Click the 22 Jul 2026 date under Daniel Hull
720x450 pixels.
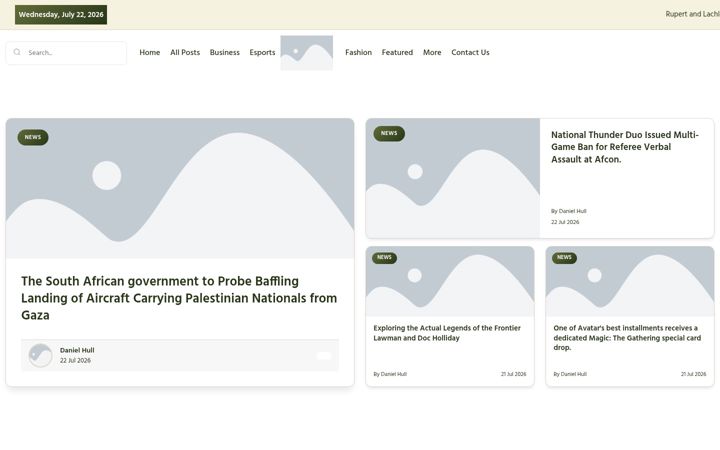(75, 361)
